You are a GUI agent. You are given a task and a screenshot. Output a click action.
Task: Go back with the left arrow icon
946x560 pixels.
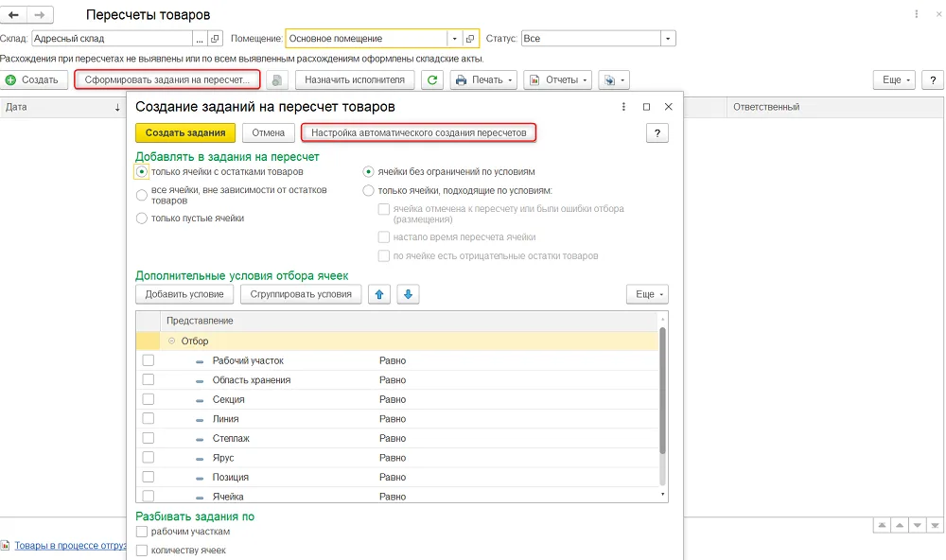click(x=13, y=14)
